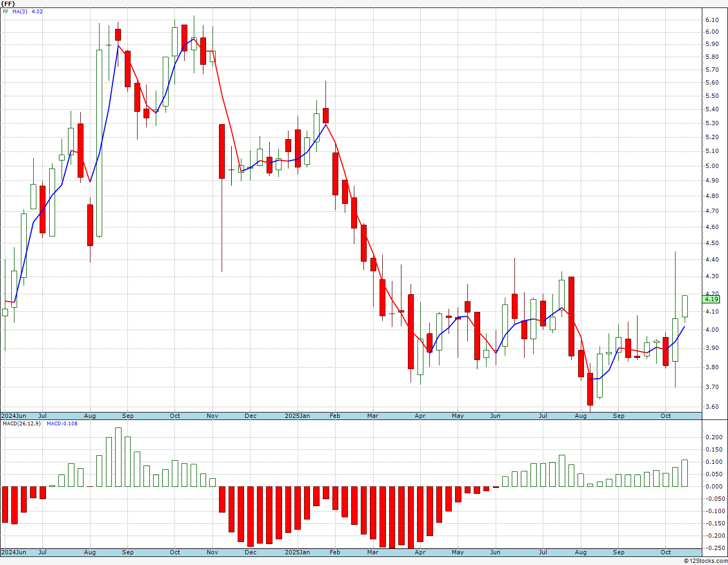
Task: Select the "6.10" price axis label
Action: pos(711,20)
